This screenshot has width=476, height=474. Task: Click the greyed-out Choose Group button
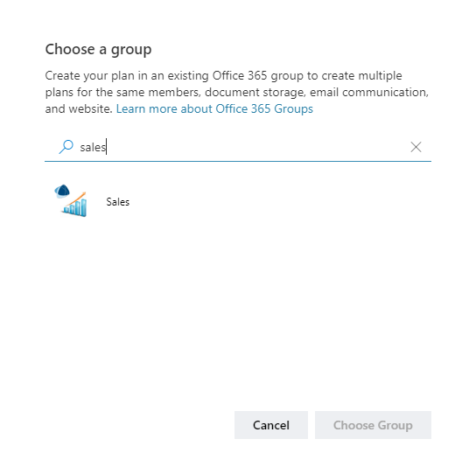click(373, 425)
